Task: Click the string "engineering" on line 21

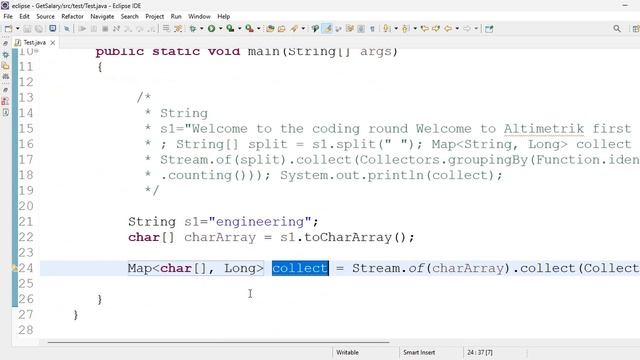Action: click(260, 222)
